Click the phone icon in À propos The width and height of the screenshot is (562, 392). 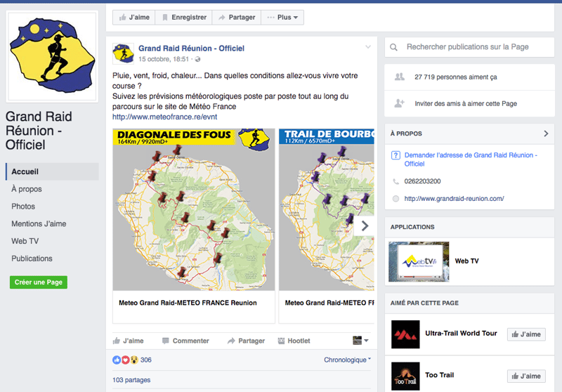pyautogui.click(x=396, y=181)
